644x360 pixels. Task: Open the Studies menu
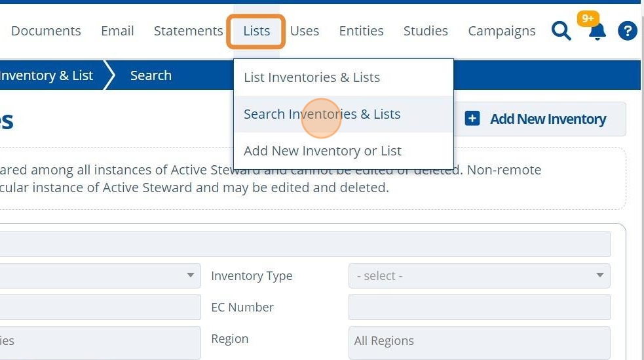(x=426, y=31)
